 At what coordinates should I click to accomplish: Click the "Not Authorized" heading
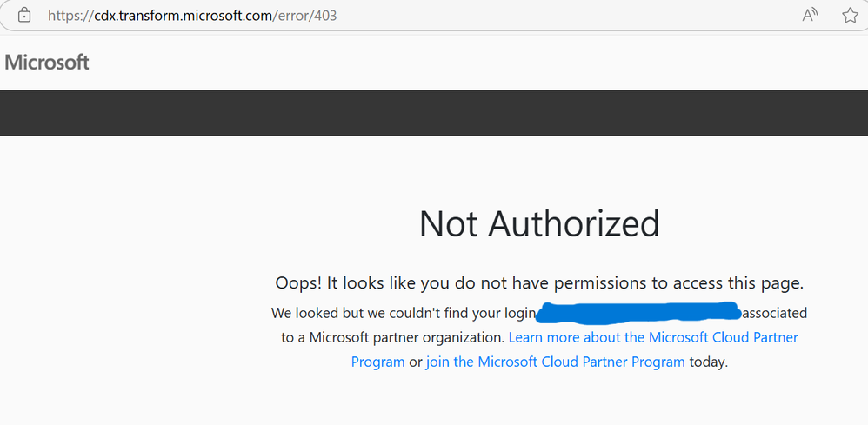point(539,223)
